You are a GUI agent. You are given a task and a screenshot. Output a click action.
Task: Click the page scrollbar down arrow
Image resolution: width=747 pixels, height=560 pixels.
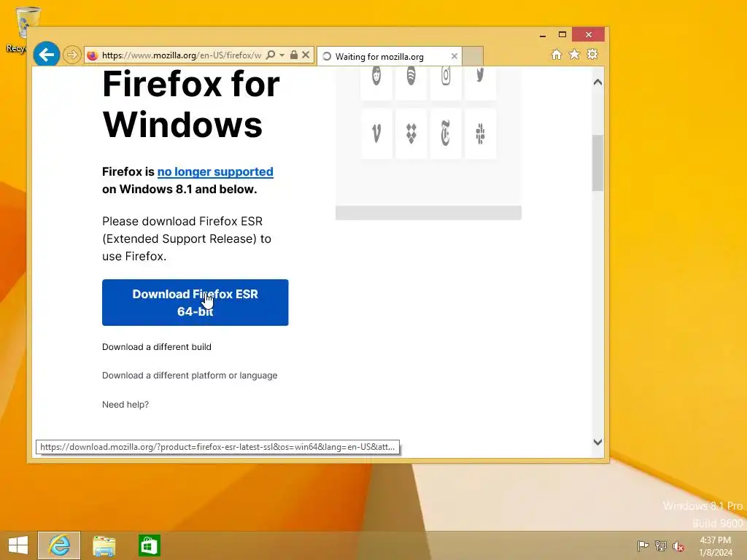coord(597,442)
